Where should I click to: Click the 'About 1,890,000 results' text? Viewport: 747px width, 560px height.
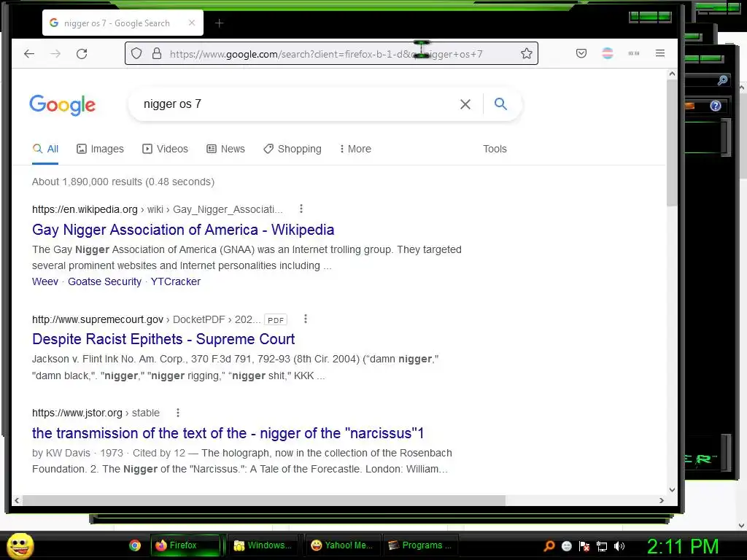tap(123, 182)
